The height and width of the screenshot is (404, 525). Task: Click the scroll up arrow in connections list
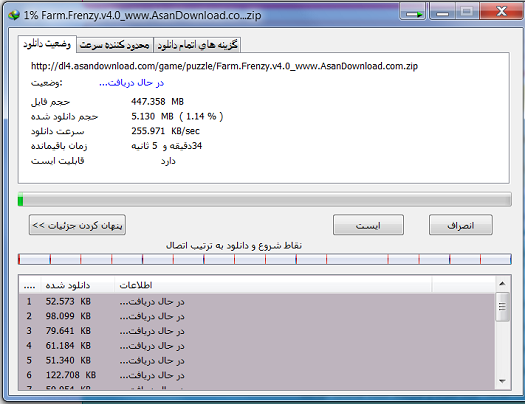click(x=502, y=284)
